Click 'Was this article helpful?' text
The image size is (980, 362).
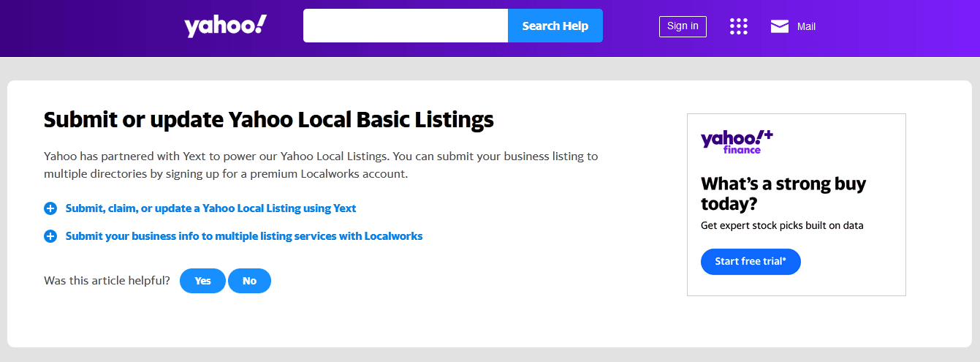(x=107, y=281)
